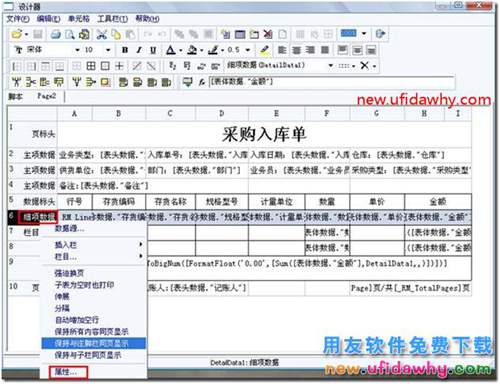The image size is (500, 384).
Task: Open the 帮助 menu
Action: (x=147, y=19)
